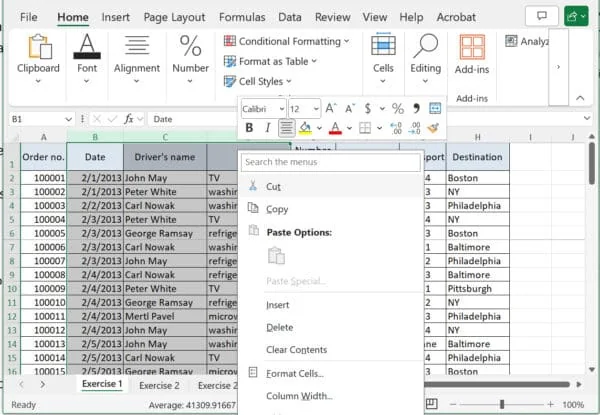The height and width of the screenshot is (415, 600).
Task: Click Increase Decimal icon
Action: [396, 128]
